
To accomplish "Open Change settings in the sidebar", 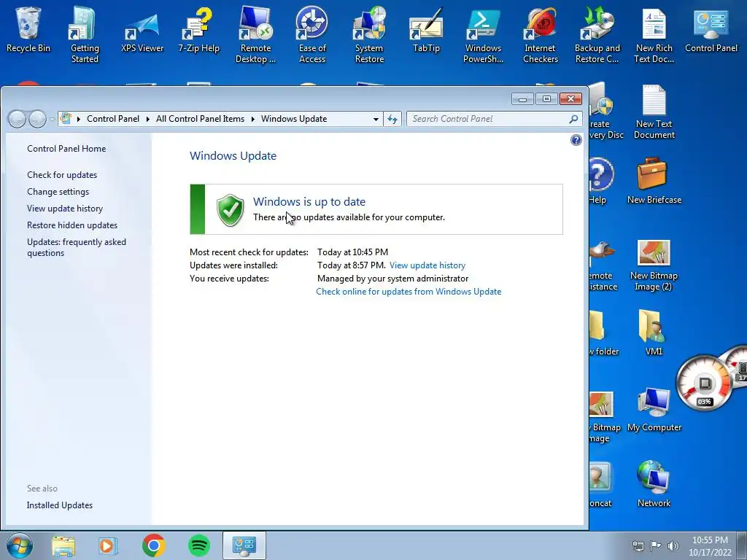I will 58,192.
